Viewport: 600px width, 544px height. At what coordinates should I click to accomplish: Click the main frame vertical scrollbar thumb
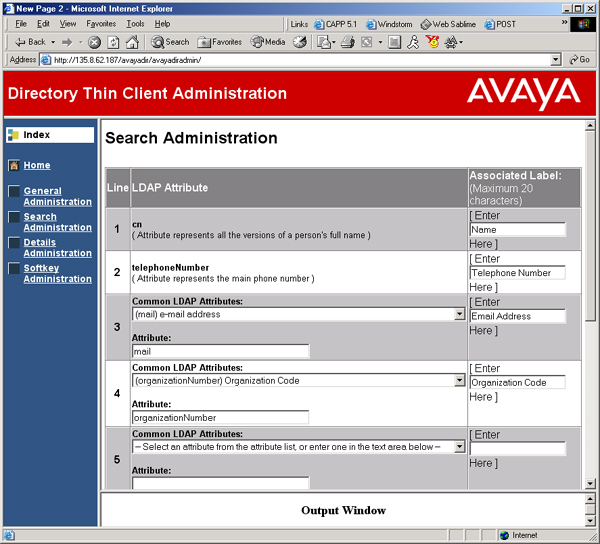click(590, 226)
